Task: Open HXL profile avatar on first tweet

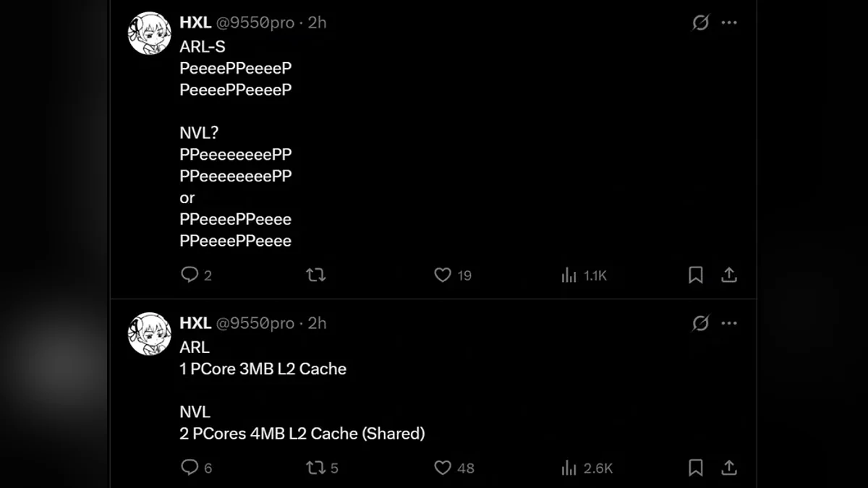Action: click(x=150, y=33)
